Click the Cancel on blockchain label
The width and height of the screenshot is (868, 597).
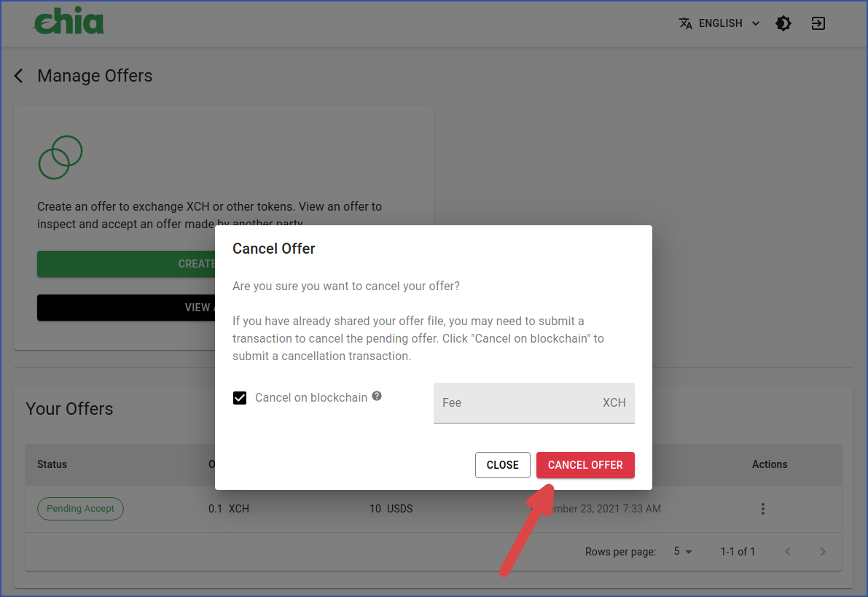[311, 397]
